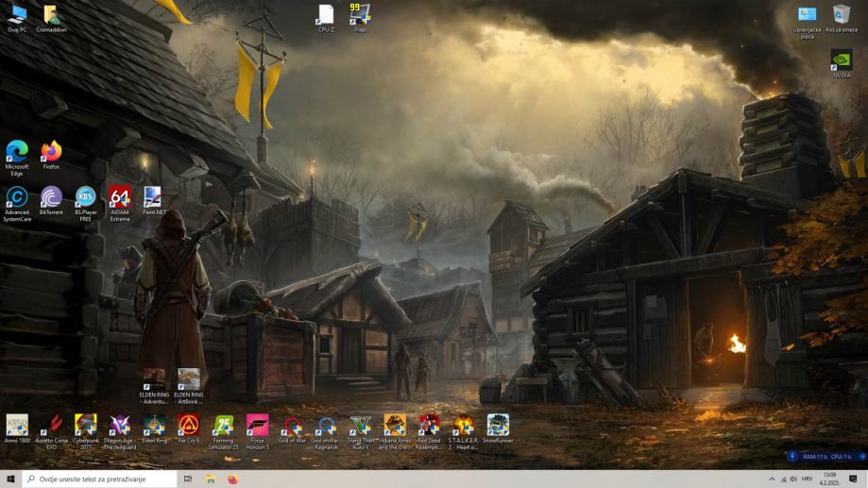This screenshot has width=868, height=488.
Task: Open the clock and date flyout
Action: point(830,480)
